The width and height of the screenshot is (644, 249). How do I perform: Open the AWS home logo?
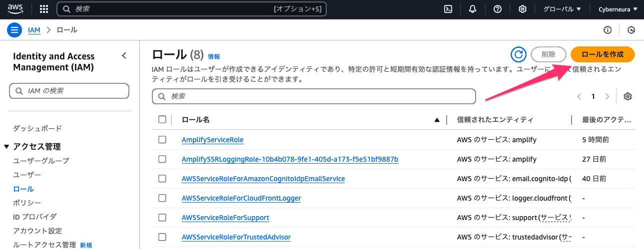(x=15, y=8)
